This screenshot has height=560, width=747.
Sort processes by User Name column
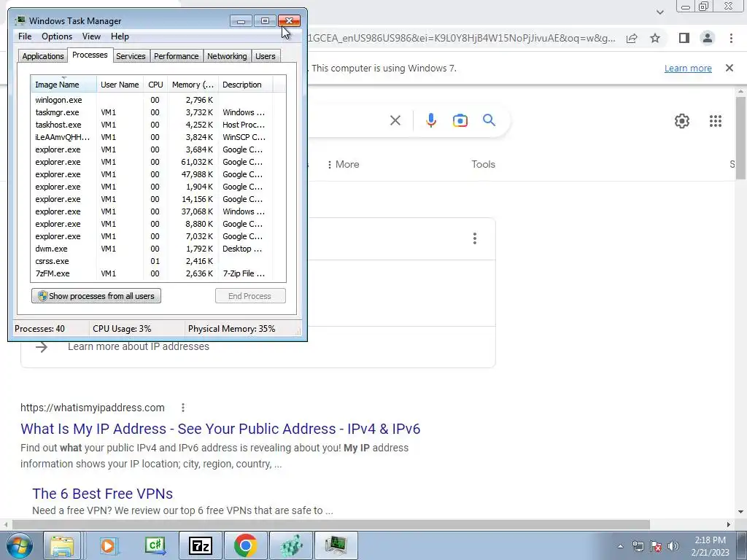[x=120, y=85]
